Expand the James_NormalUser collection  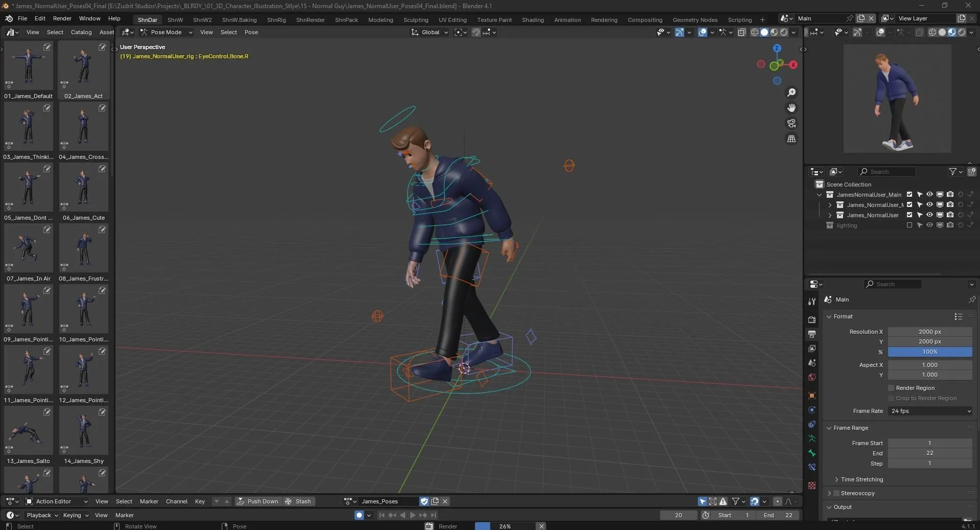(830, 215)
